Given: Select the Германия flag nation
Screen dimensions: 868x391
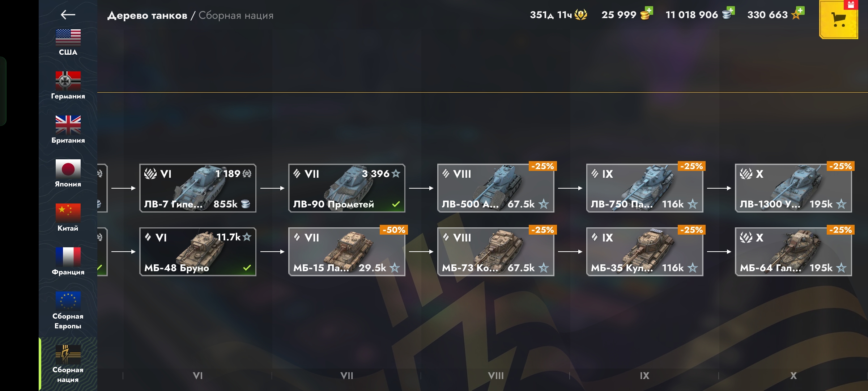Looking at the screenshot, I should (68, 85).
